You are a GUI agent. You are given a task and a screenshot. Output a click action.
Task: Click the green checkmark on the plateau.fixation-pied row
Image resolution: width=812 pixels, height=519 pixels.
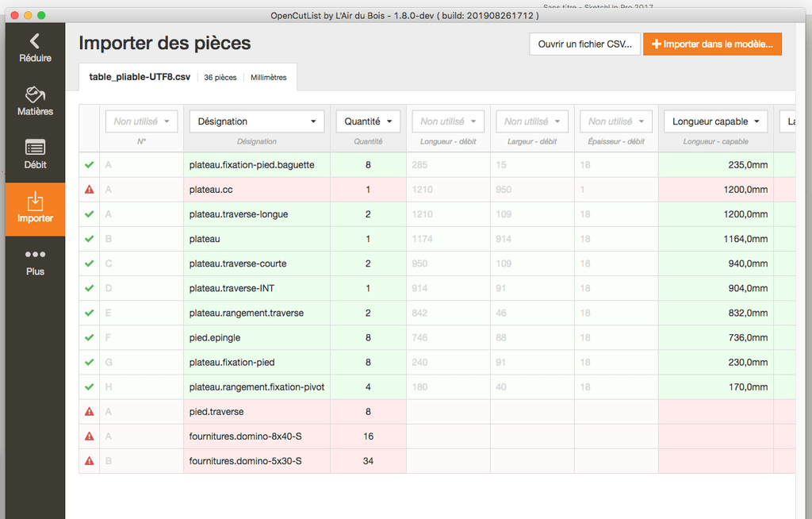pos(89,362)
